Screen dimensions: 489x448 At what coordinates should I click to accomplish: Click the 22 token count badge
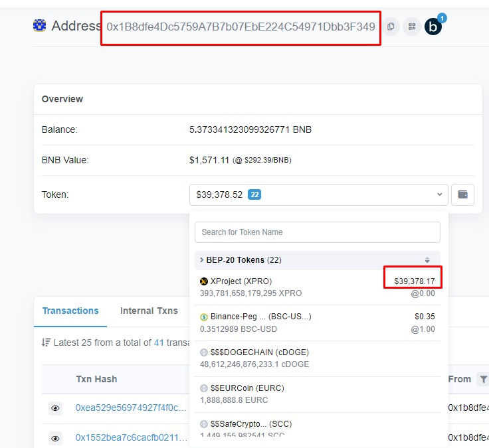coord(254,194)
